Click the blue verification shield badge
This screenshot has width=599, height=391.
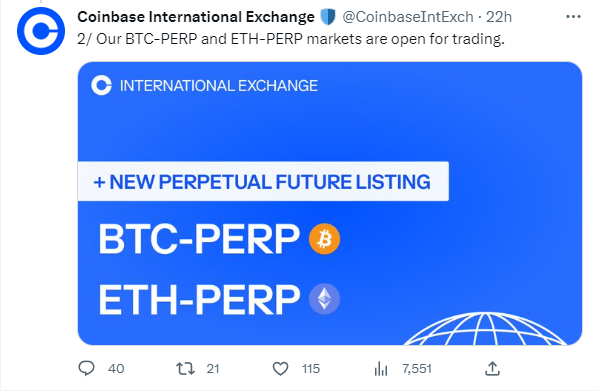[x=328, y=17]
